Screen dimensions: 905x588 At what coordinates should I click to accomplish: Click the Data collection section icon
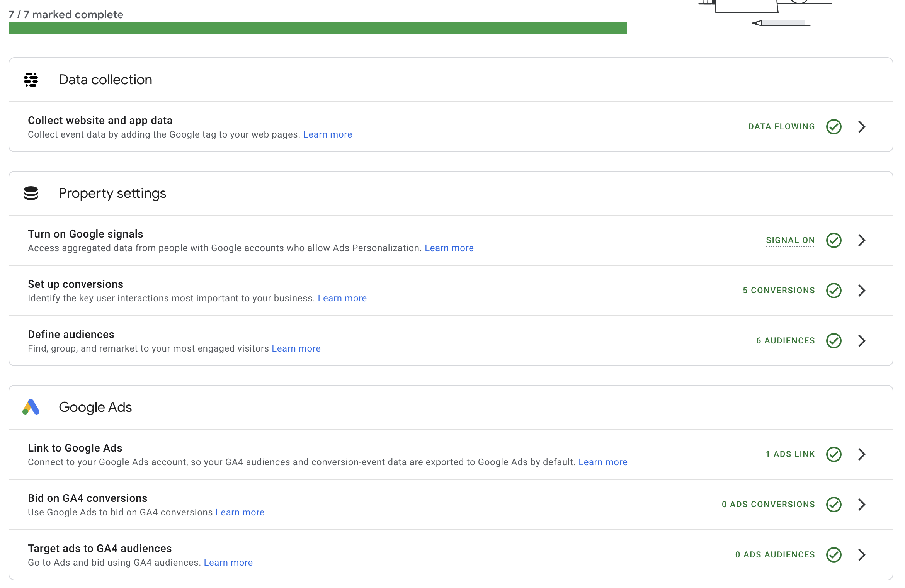point(32,79)
